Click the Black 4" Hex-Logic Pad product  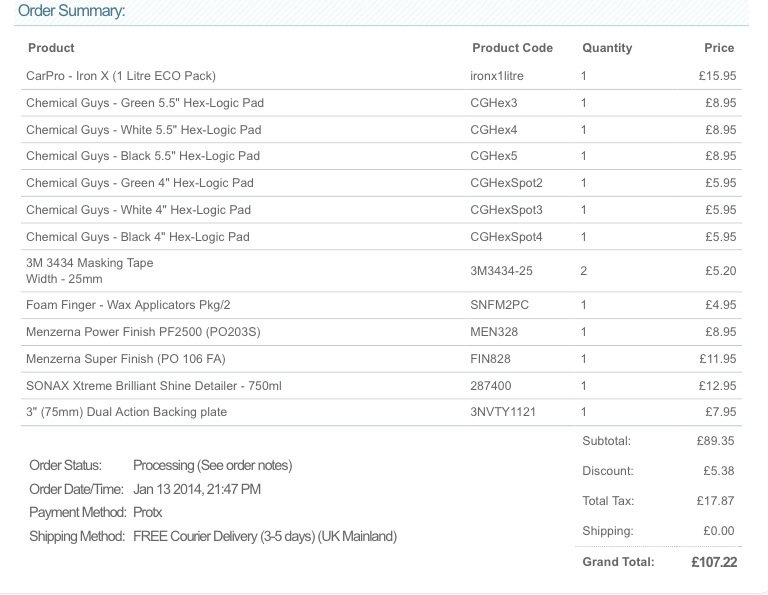click(x=138, y=237)
